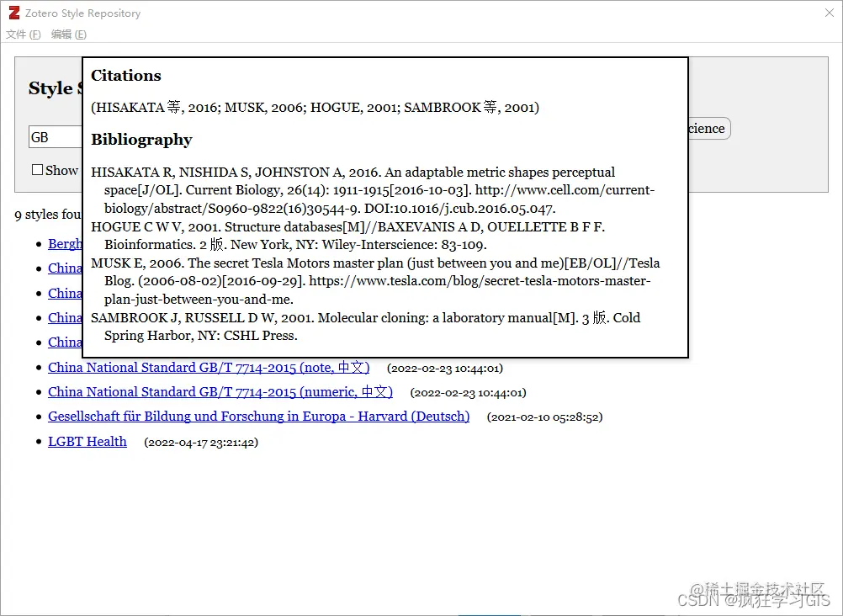Click the Zotero logo icon in title bar
Viewport: 843px width, 616px height.
pos(14,13)
